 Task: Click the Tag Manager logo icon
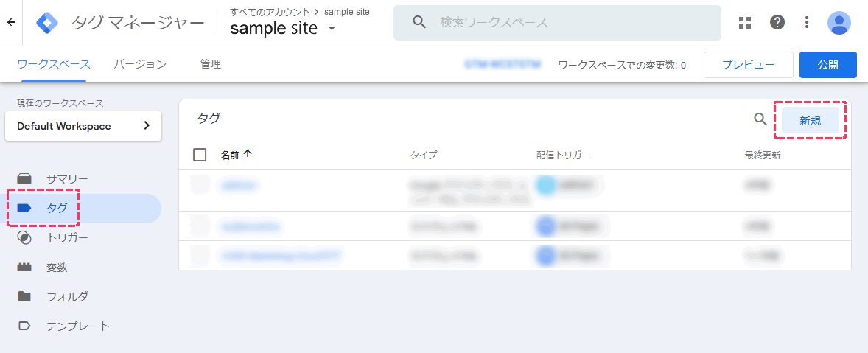click(x=48, y=23)
